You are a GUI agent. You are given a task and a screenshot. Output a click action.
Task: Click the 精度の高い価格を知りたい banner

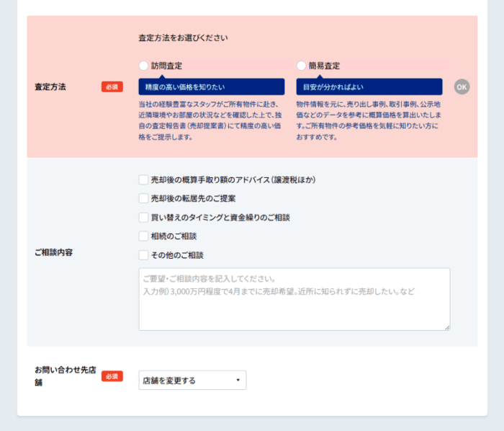point(212,86)
